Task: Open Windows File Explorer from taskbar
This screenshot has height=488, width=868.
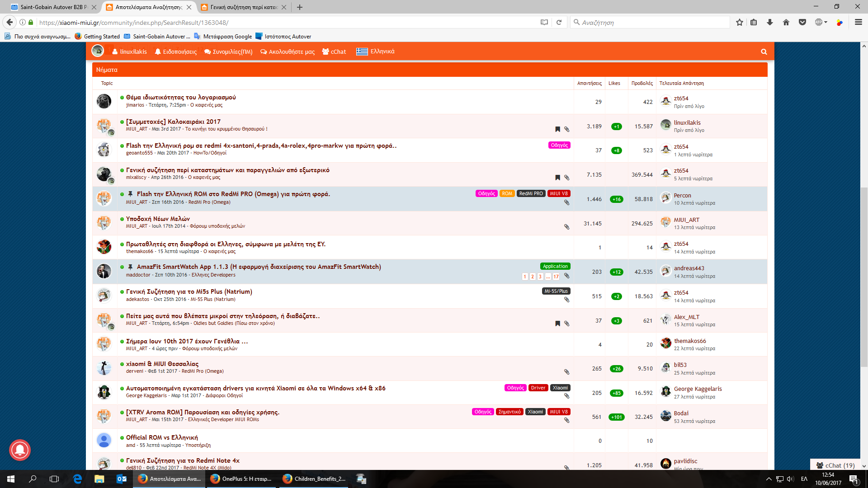Action: [x=99, y=479]
